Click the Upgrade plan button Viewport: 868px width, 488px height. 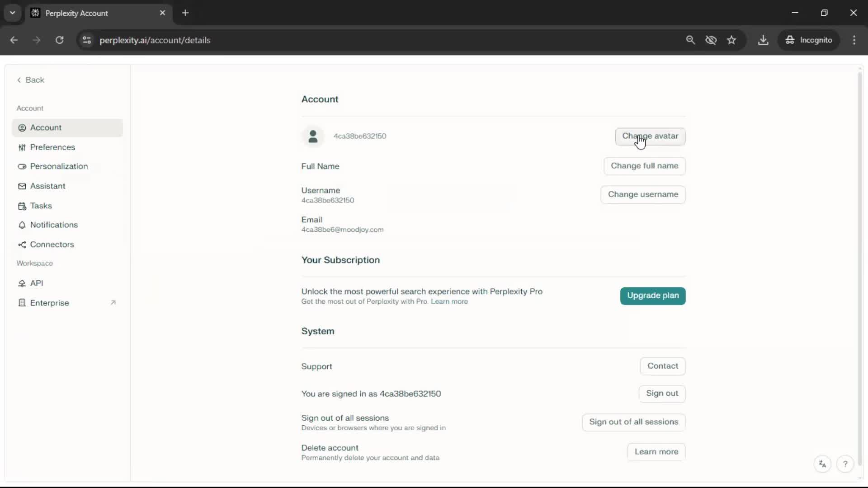pos(652,296)
